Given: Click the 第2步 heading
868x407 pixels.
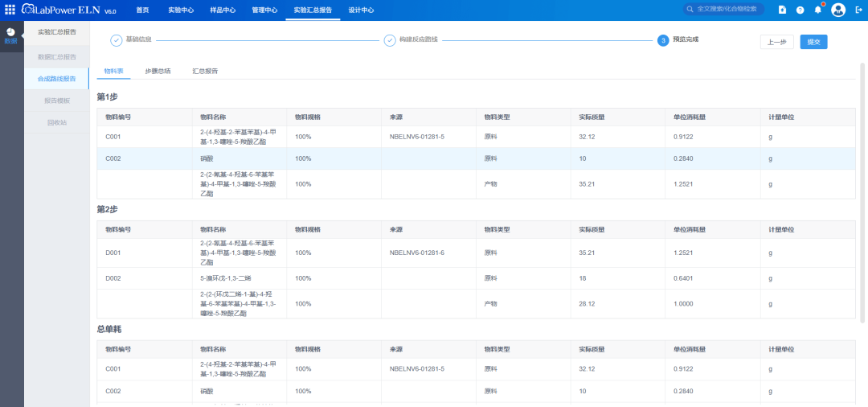Looking at the screenshot, I should pos(108,209).
